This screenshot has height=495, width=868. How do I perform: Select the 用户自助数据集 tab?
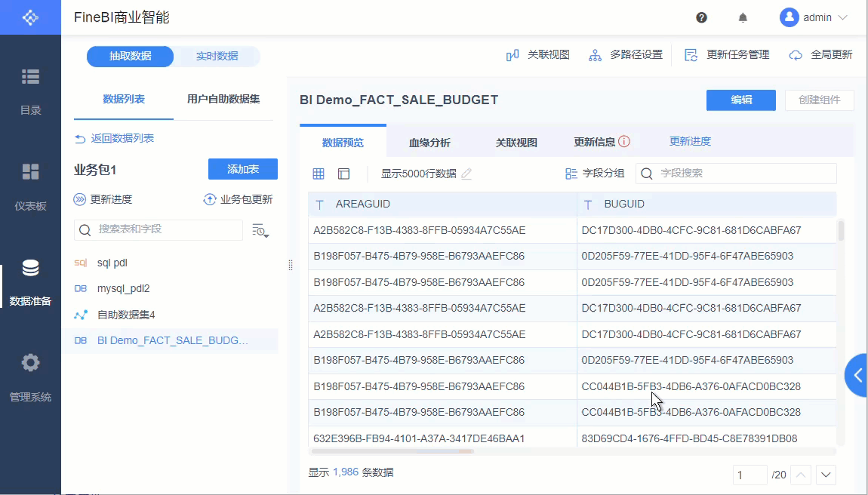coord(223,99)
